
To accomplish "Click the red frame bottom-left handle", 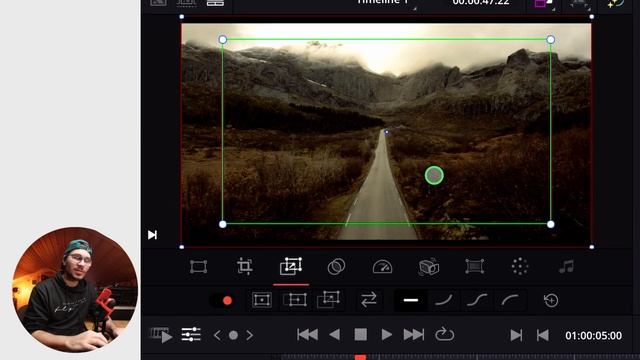I will 182,247.
